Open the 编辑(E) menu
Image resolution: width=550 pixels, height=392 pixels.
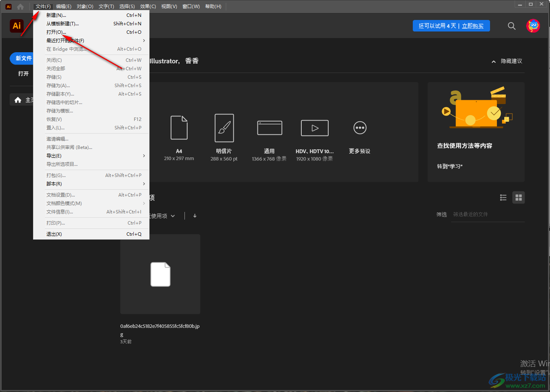(x=63, y=7)
